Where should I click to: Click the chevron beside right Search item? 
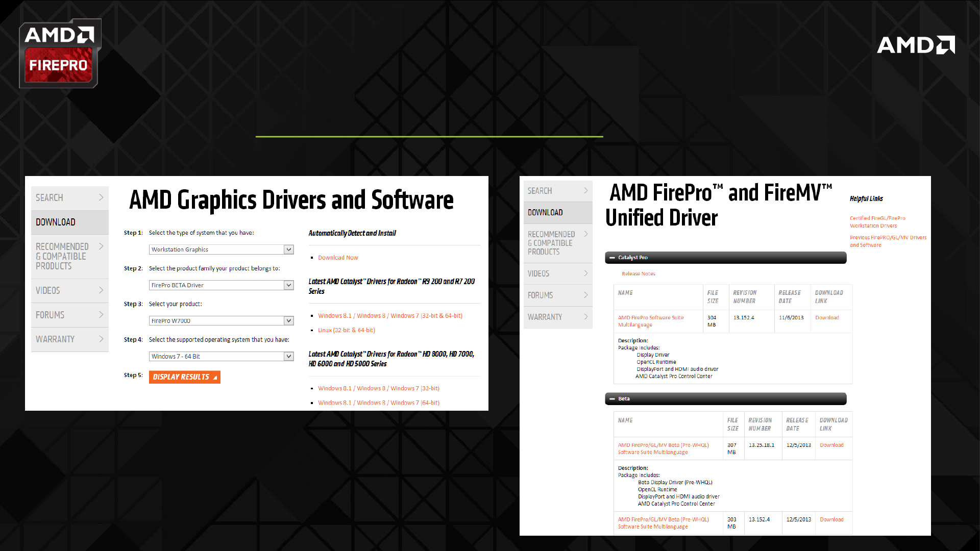click(x=586, y=190)
